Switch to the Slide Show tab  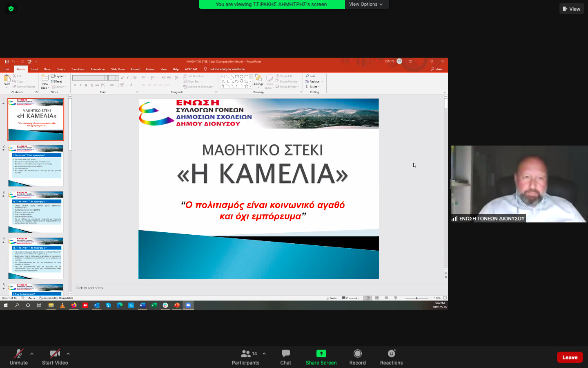click(118, 69)
